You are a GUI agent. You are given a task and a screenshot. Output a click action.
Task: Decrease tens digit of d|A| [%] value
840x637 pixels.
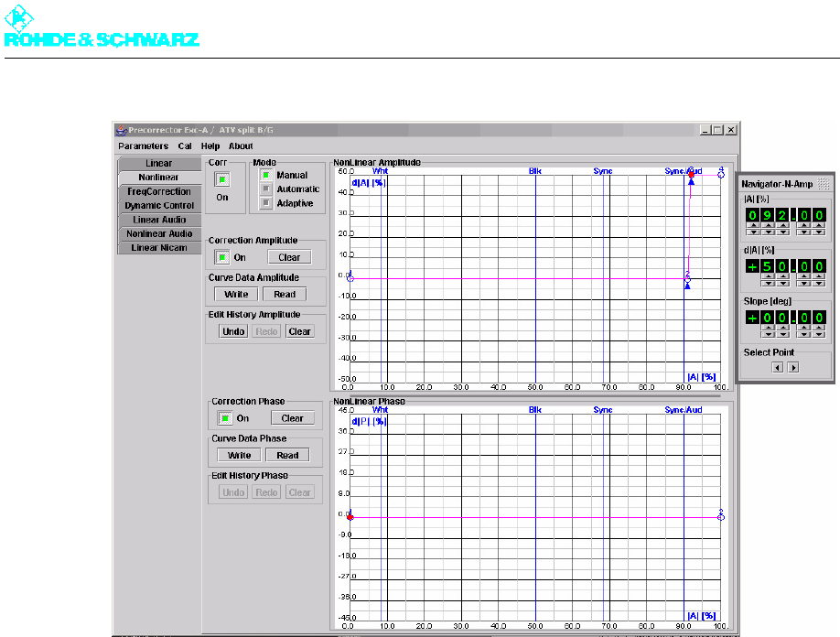[x=769, y=283]
